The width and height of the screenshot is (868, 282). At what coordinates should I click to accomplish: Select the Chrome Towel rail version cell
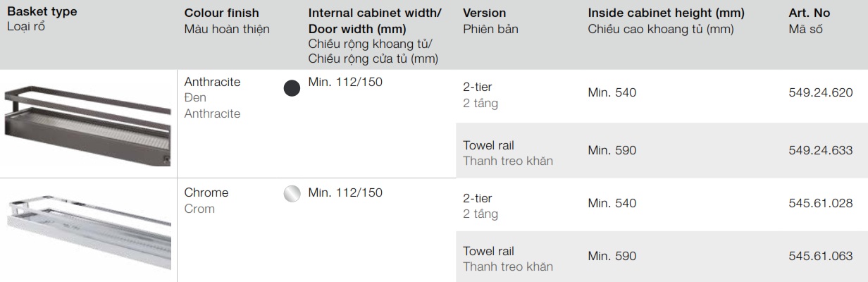pyautogui.click(x=507, y=259)
